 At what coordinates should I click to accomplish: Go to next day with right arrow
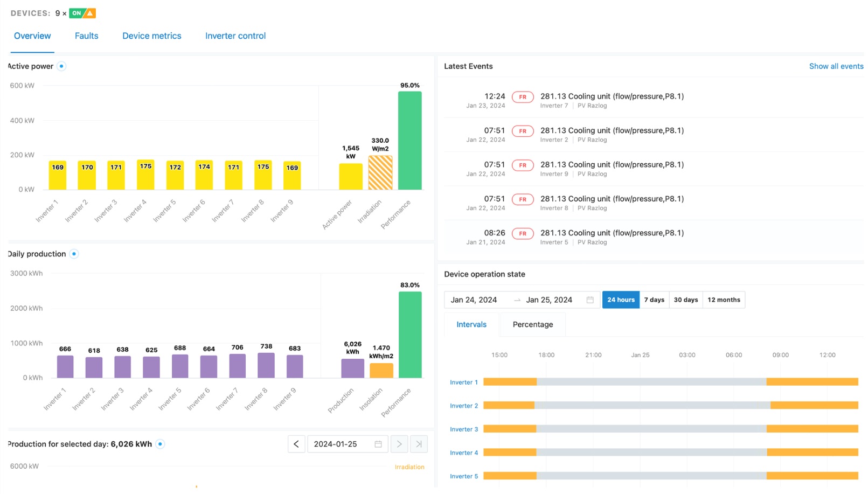pyautogui.click(x=399, y=444)
